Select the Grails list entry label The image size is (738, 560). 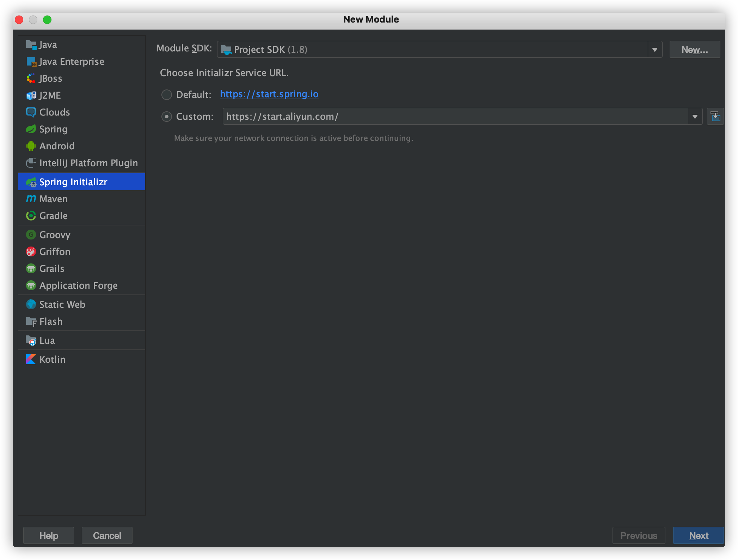(x=52, y=269)
